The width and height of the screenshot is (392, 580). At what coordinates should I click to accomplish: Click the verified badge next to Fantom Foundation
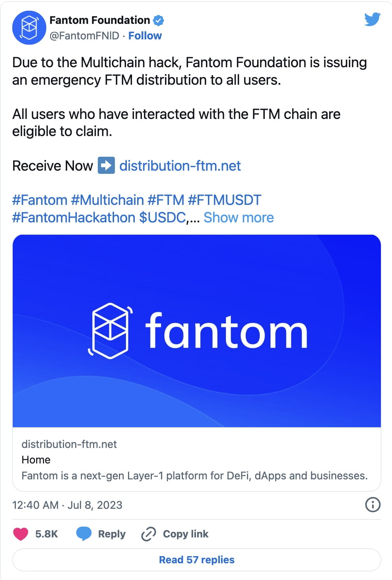tap(159, 19)
